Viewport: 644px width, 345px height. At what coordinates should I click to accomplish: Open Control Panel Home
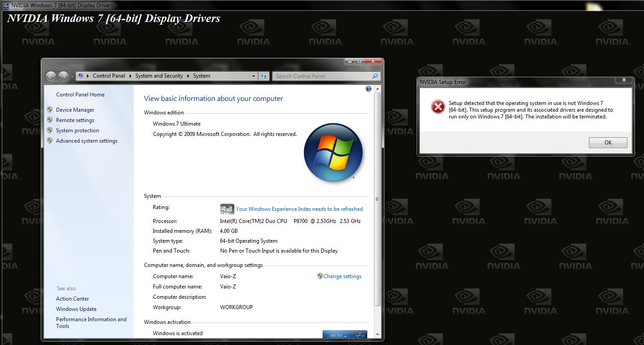[80, 95]
